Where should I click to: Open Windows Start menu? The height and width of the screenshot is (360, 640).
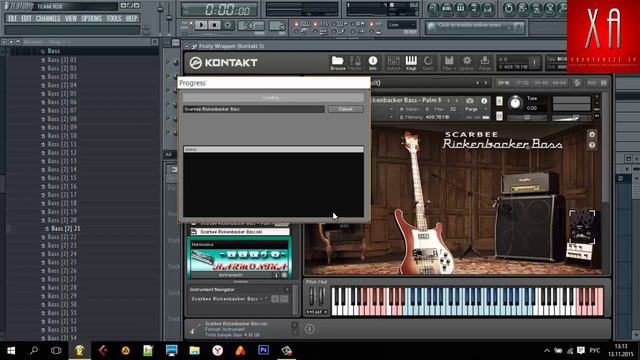pyautogui.click(x=11, y=351)
